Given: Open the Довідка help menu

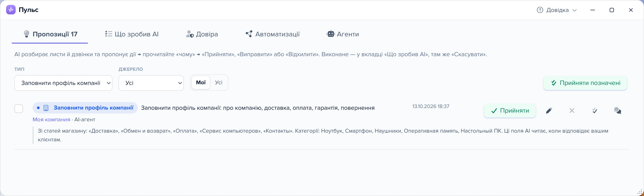Looking at the screenshot, I should click(x=557, y=10).
